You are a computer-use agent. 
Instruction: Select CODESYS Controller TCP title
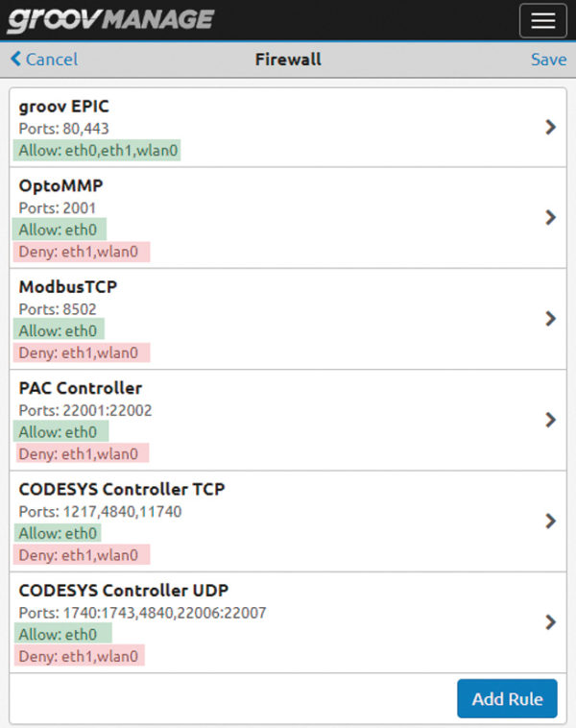[x=122, y=490]
